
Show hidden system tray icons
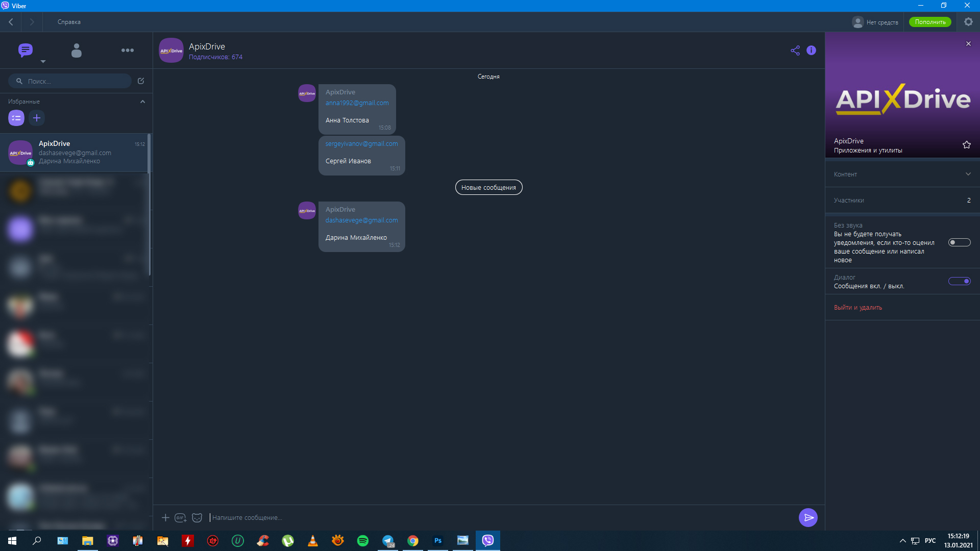(x=902, y=541)
